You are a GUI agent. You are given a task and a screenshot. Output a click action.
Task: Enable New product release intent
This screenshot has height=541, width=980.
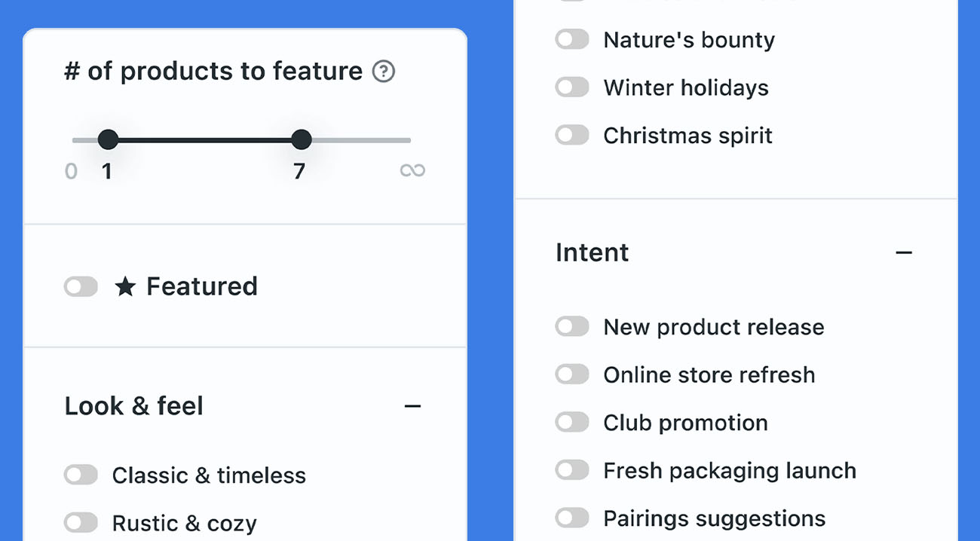[572, 326]
